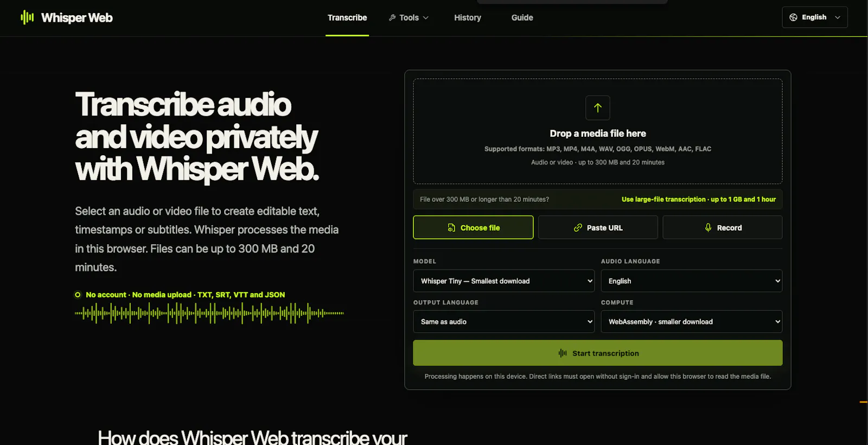Click the Choose file button

473,227
